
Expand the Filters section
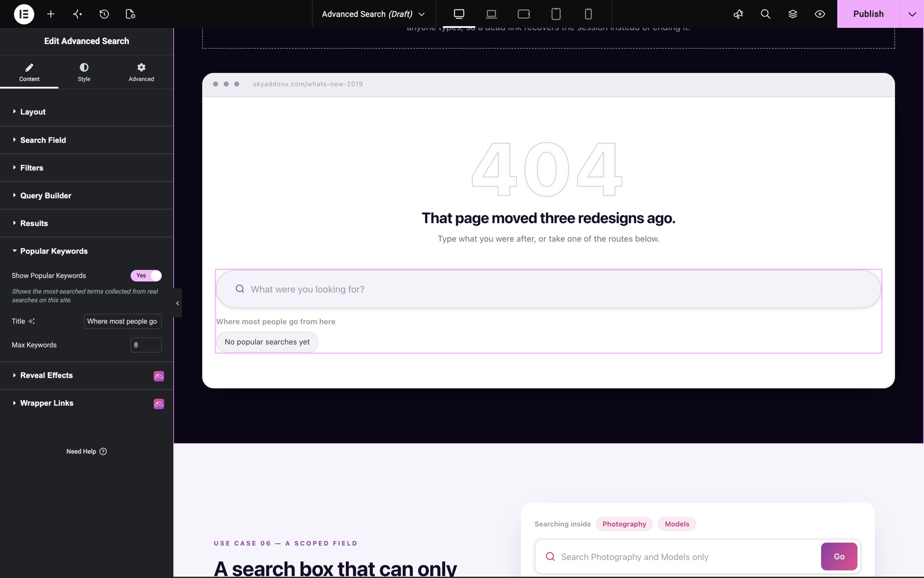(87, 168)
